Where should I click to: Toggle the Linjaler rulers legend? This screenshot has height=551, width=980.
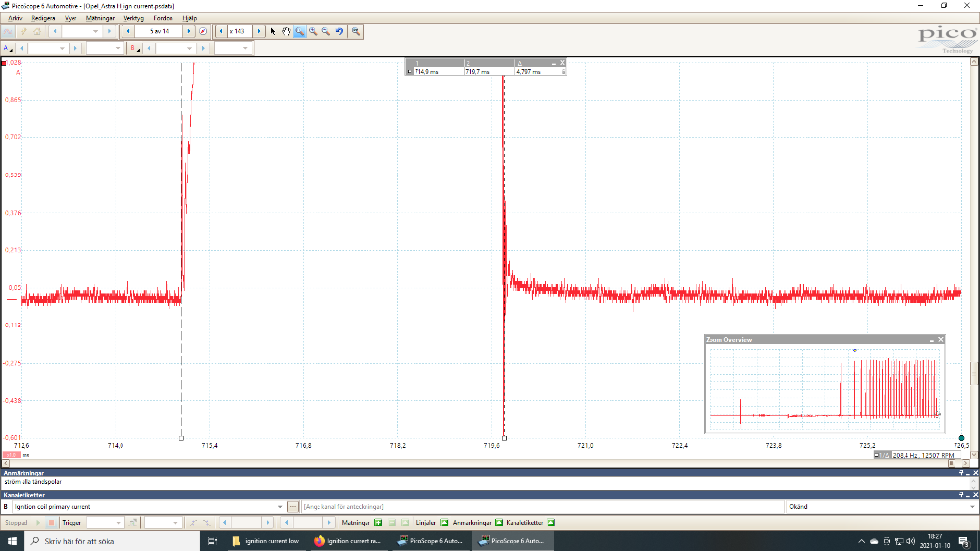[443, 523]
